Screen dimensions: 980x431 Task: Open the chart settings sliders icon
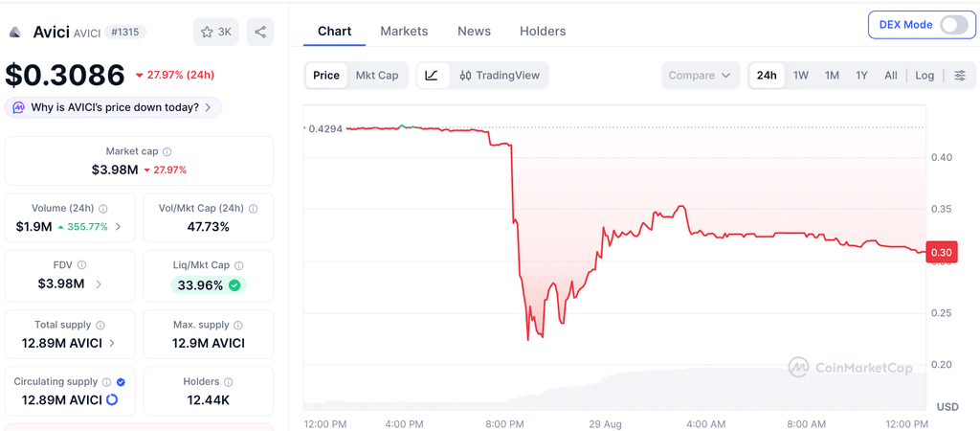(x=960, y=75)
